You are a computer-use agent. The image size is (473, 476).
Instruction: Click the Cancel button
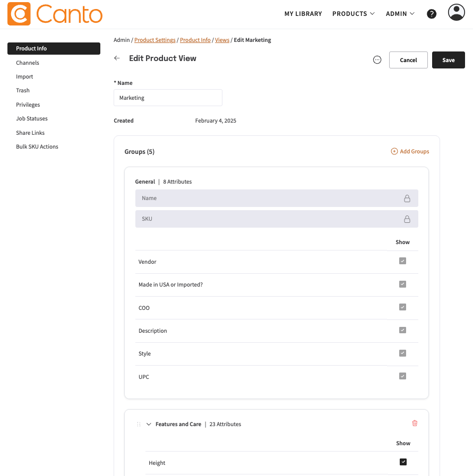[x=408, y=60]
